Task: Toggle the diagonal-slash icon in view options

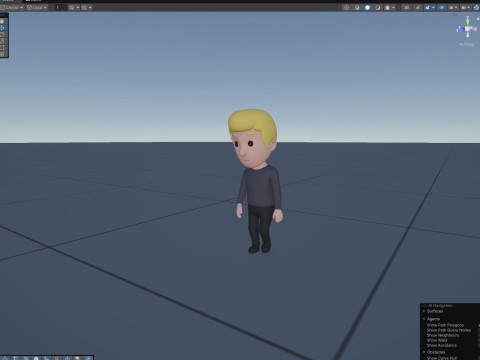Action: [x=418, y=7]
